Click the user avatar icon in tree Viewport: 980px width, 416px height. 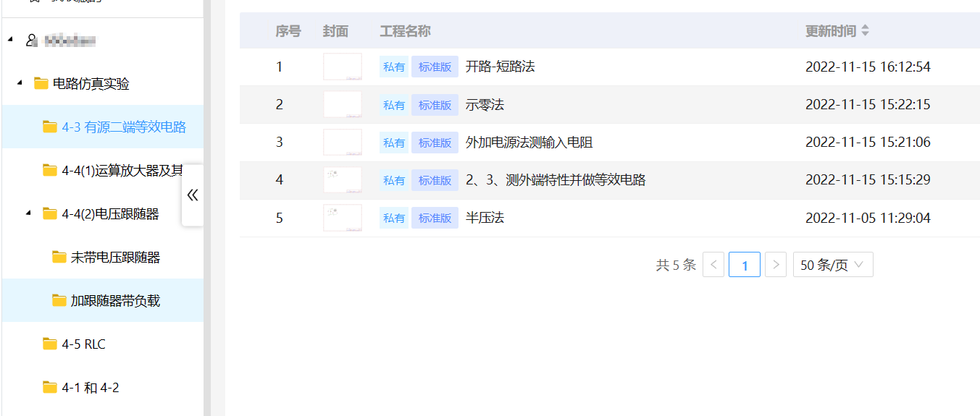[31, 41]
